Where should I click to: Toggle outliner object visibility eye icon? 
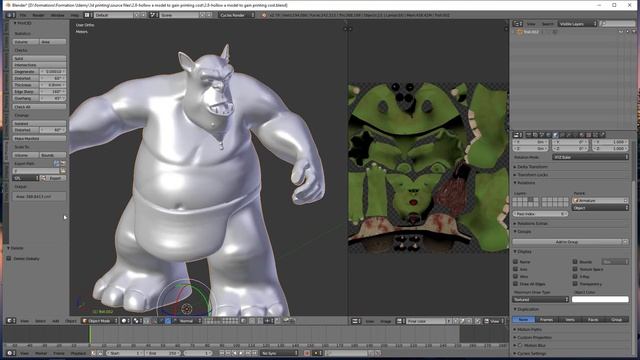click(x=621, y=31)
